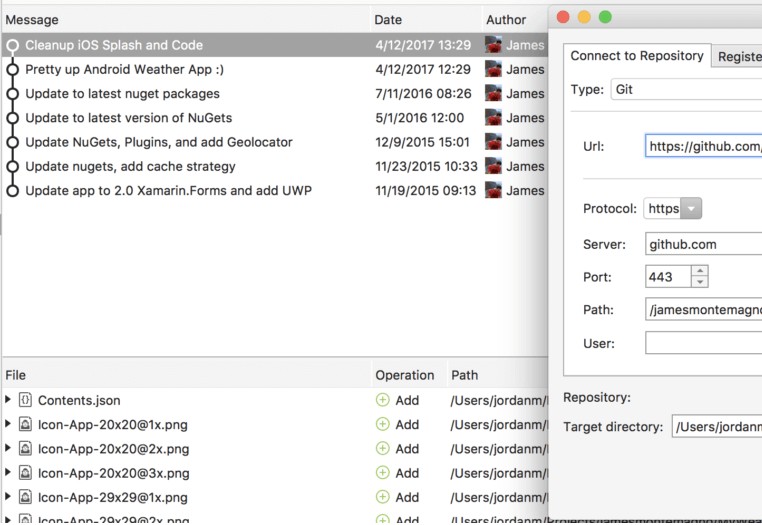Increment the Port number stepper
762x525 pixels.
pyautogui.click(x=700, y=271)
